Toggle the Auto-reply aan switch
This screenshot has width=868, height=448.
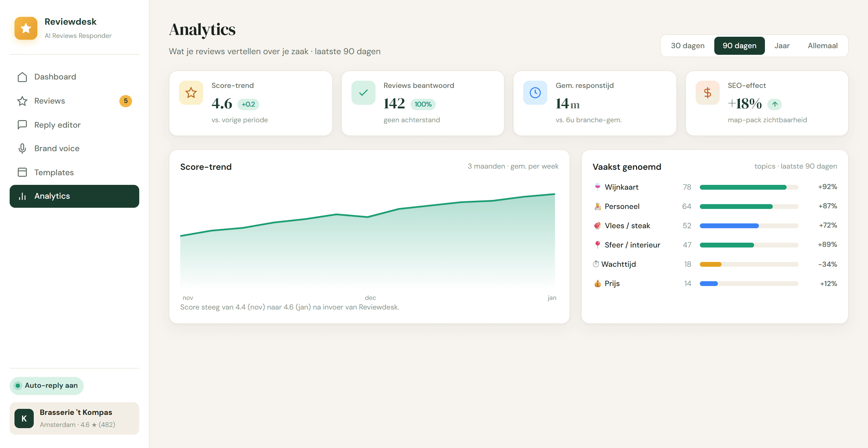point(47,386)
